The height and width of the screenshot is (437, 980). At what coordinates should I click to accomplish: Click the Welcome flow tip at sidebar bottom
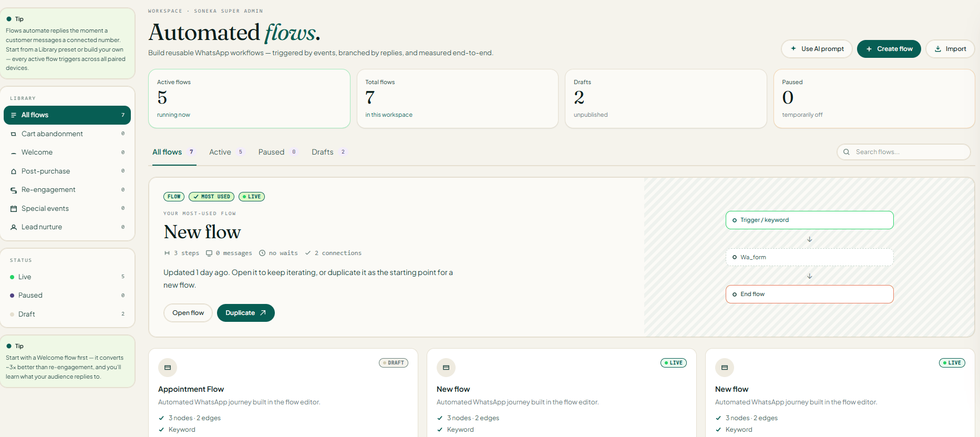tap(67, 361)
